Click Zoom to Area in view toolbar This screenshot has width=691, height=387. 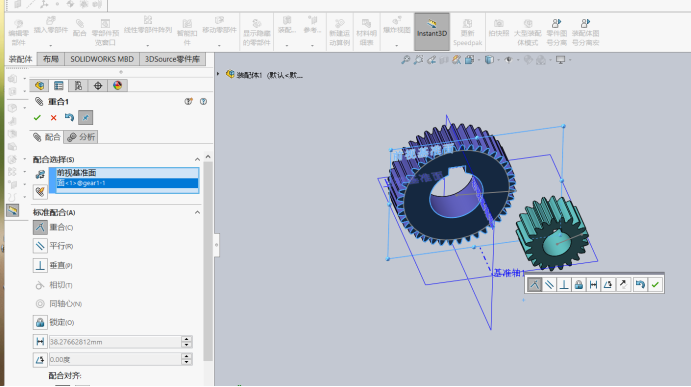coord(418,60)
